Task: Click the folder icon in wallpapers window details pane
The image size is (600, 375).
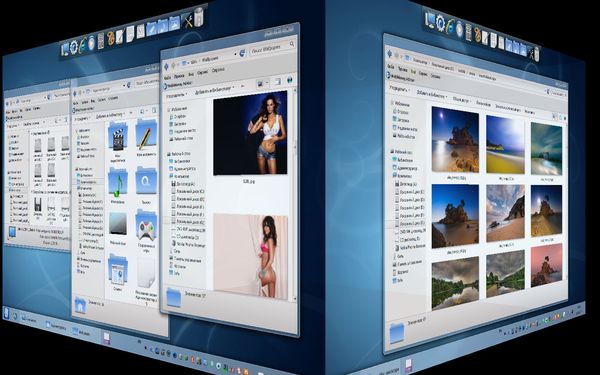Action: [x=173, y=297]
